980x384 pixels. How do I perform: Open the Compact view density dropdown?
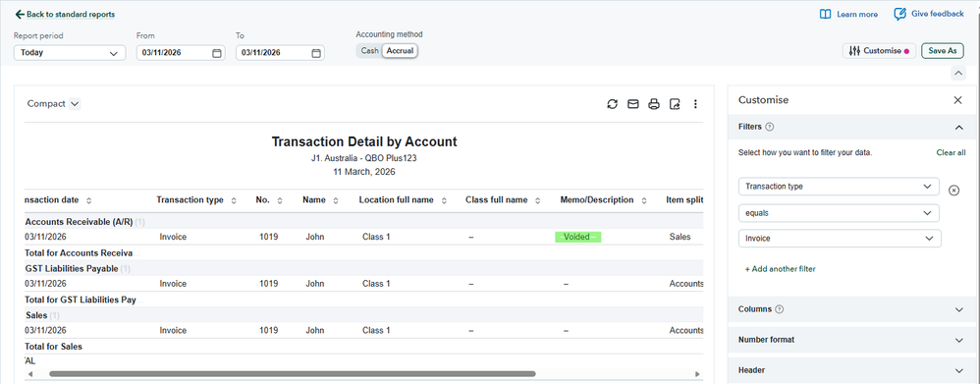tap(54, 104)
